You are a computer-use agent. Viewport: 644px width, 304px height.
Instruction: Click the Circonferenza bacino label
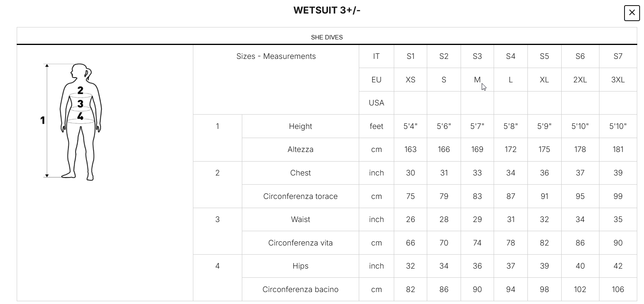click(x=300, y=290)
